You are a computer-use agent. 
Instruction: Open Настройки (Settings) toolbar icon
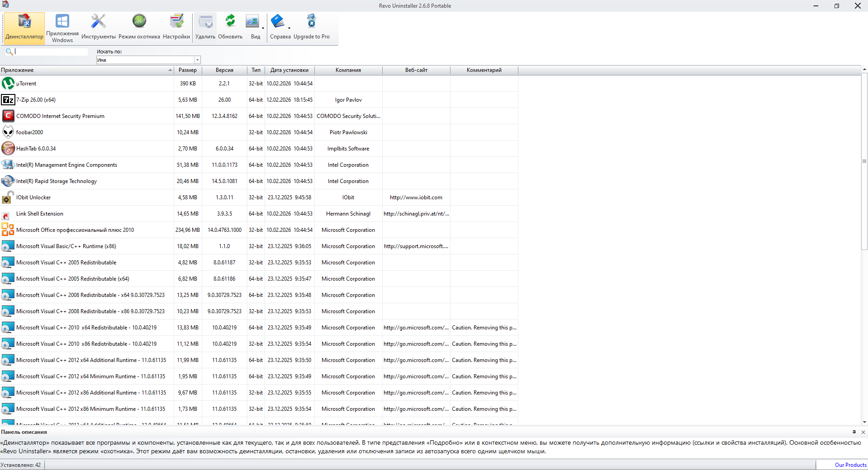[176, 28]
